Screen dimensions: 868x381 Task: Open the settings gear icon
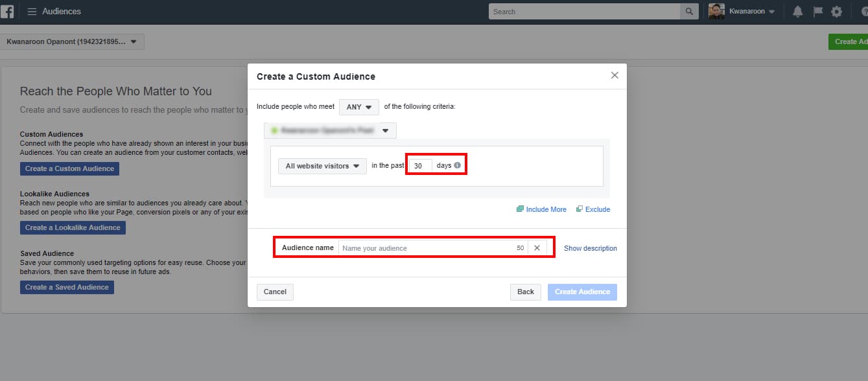[837, 12]
